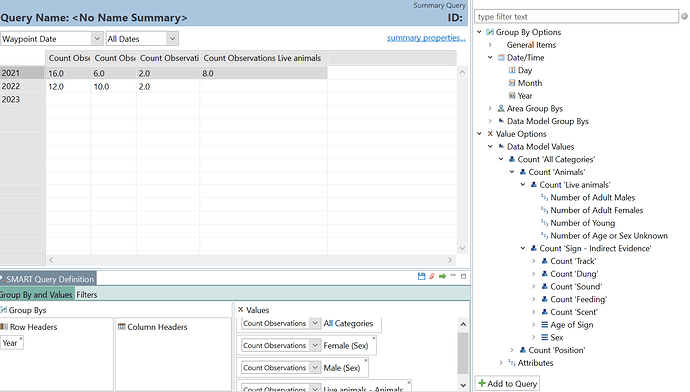690x392 pixels.
Task: Collapse the Count 'Live animals' node
Action: coord(523,185)
